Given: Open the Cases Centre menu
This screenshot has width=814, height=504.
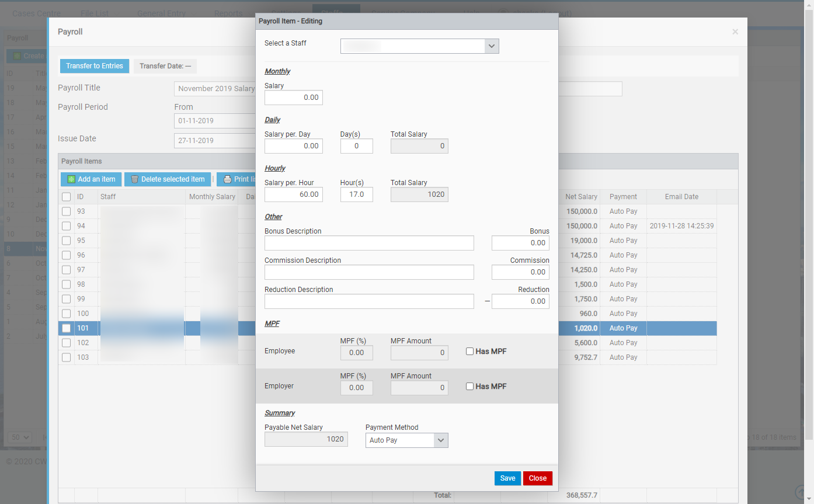Looking at the screenshot, I should (x=36, y=13).
